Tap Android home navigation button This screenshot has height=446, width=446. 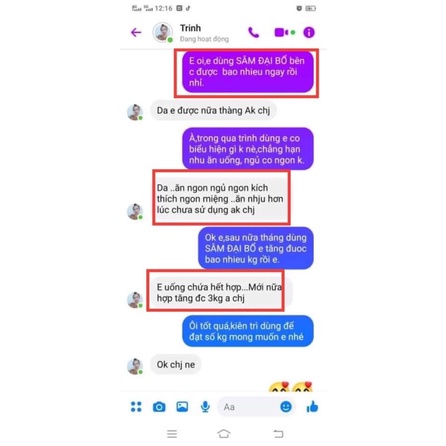224,434
